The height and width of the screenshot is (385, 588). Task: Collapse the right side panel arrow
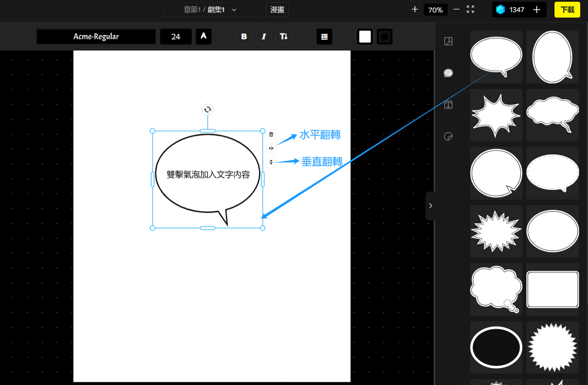(x=430, y=206)
